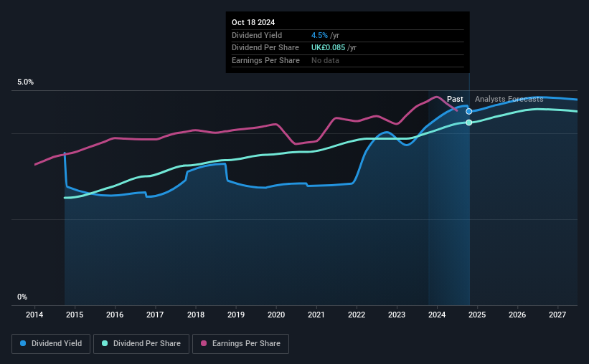Click the 2019 x-axis label

[236, 315]
